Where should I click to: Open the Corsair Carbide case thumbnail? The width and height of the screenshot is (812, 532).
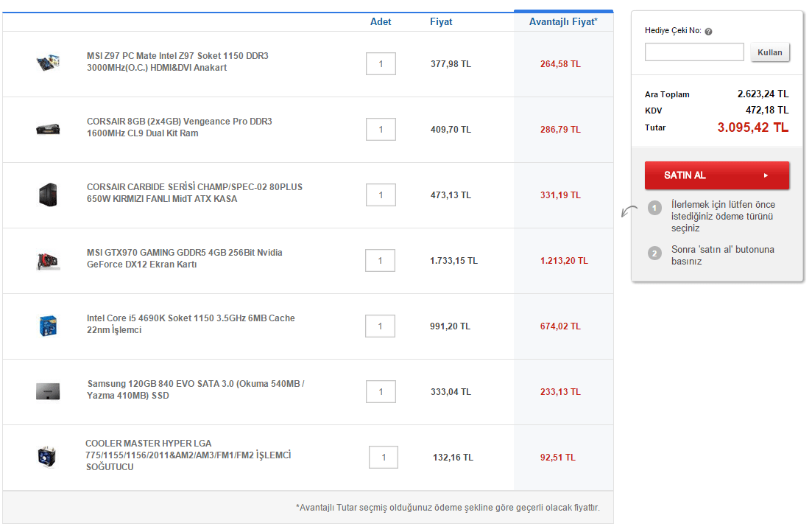tap(48, 195)
